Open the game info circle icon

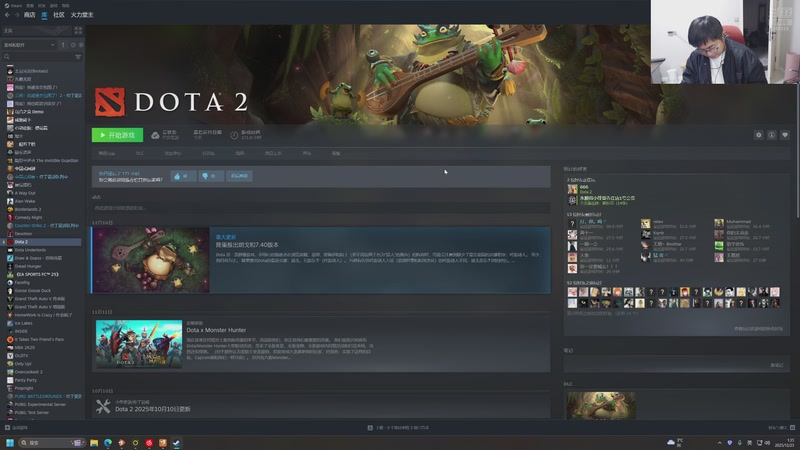coord(772,135)
